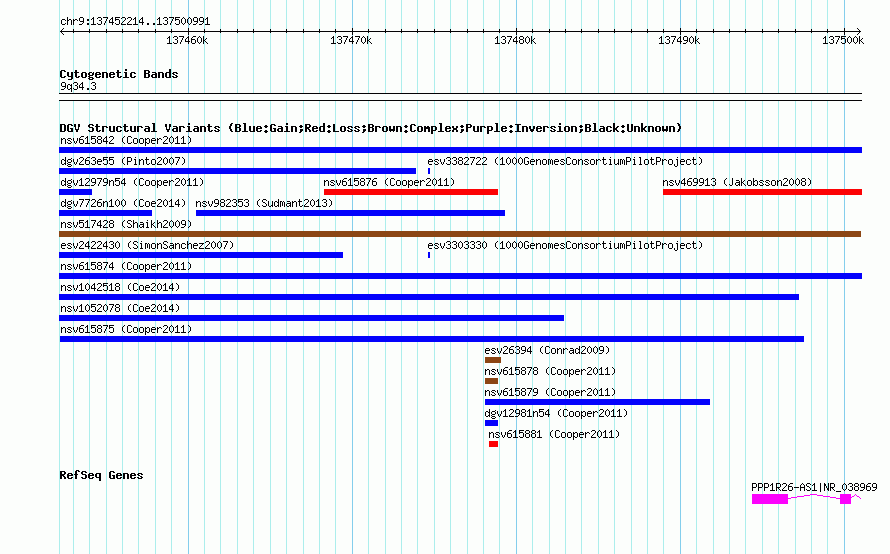Screen dimensions: 890x554
Task: Click the nsv469913 (Jakobsson2008) red loss bar
Action: coord(762,192)
